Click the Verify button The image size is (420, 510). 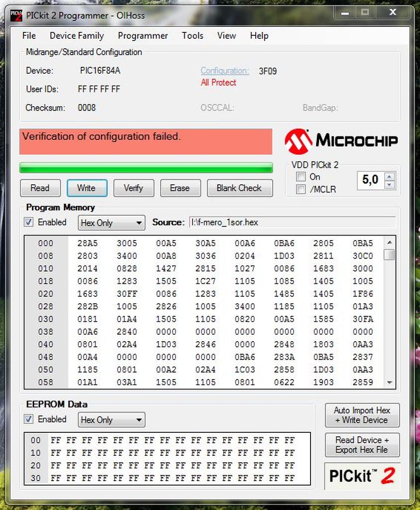pos(133,188)
